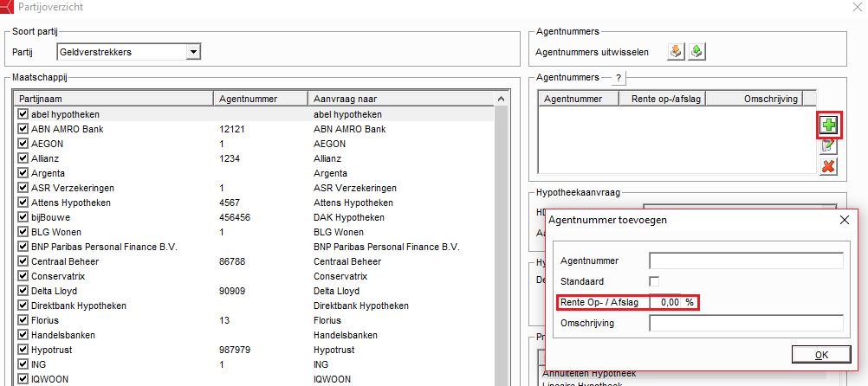This screenshot has width=868, height=386.
Task: Open the Partij Geldverstrekkers dropdown
Action: click(193, 52)
